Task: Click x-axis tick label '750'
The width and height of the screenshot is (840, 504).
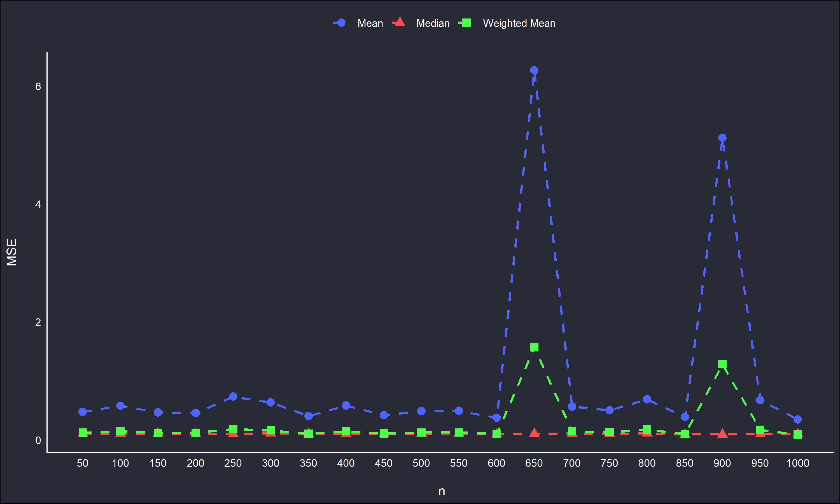Action: tap(610, 463)
